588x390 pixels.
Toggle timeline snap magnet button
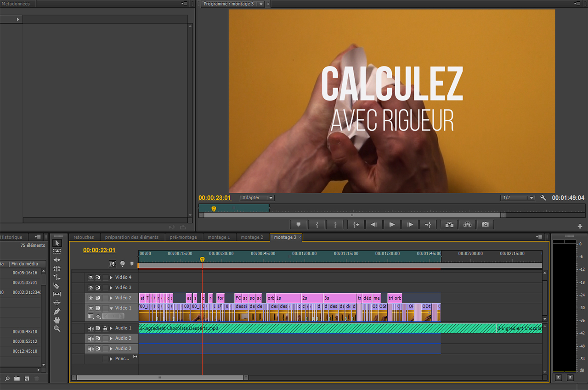[x=113, y=264]
